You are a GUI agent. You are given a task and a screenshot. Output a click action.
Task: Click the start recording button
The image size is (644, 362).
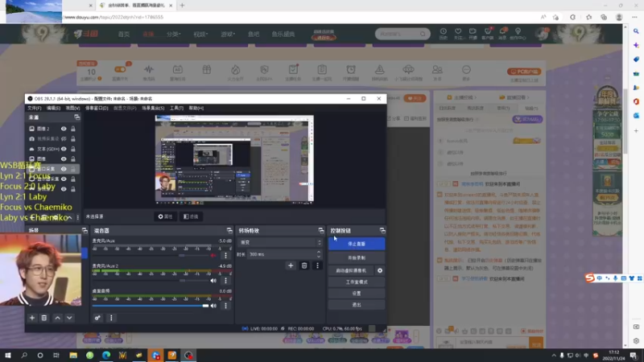coord(357,257)
